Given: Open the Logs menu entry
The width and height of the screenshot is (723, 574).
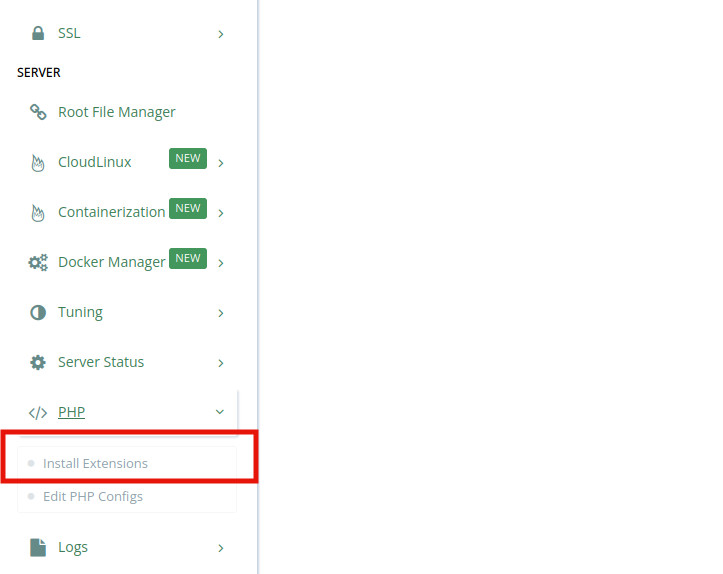Looking at the screenshot, I should tap(73, 547).
